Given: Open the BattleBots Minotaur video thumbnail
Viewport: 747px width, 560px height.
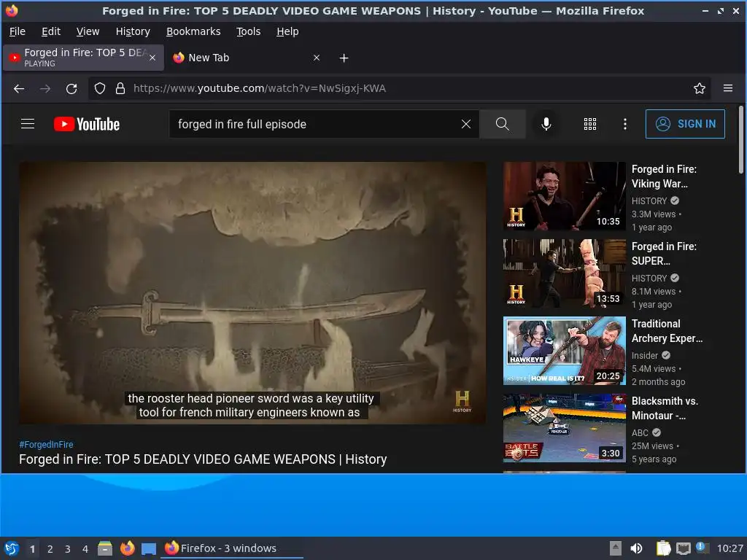Looking at the screenshot, I should coord(565,427).
